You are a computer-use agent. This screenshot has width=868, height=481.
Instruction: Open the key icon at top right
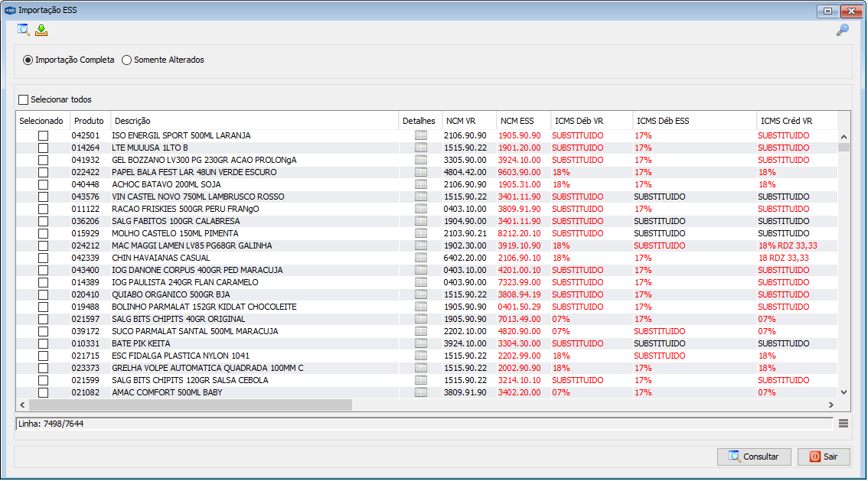(x=843, y=30)
